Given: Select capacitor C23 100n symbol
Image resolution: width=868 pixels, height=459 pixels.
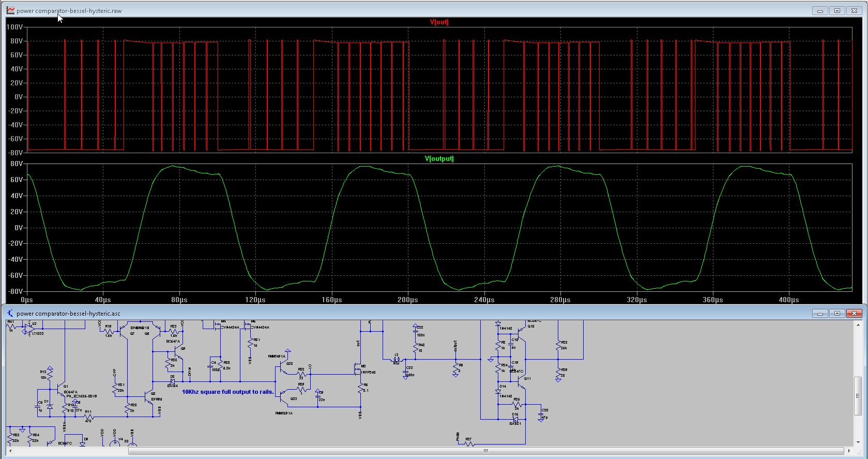Looking at the screenshot, I should 415,331.
